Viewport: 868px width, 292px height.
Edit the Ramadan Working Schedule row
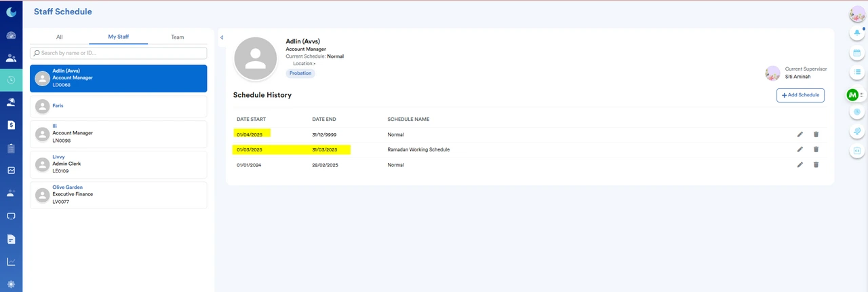[x=800, y=149]
